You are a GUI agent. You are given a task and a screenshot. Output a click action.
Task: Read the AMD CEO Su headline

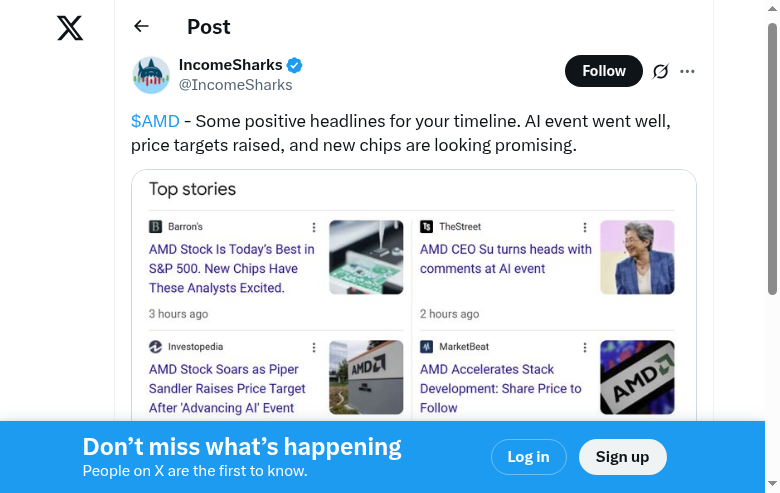(x=506, y=259)
